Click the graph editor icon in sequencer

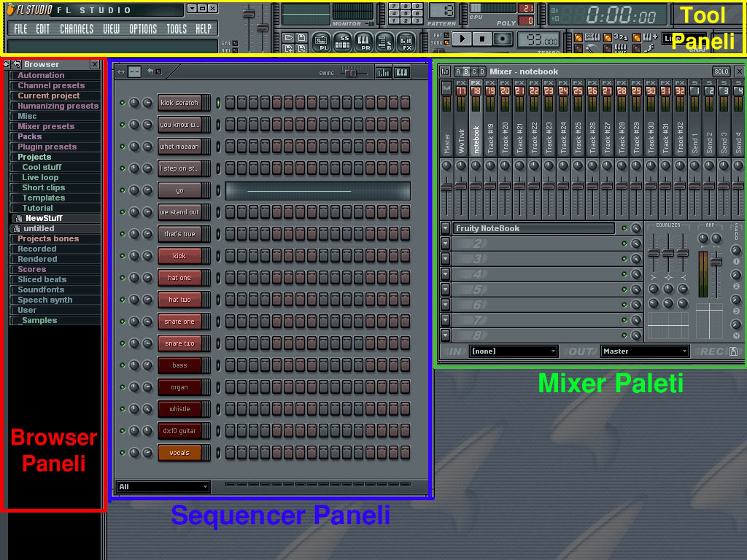pos(383,72)
